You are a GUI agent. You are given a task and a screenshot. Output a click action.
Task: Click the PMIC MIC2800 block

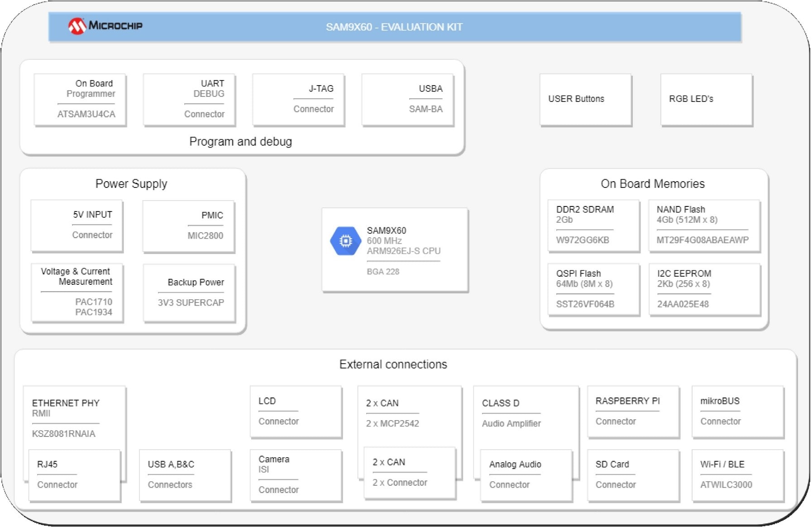188,225
